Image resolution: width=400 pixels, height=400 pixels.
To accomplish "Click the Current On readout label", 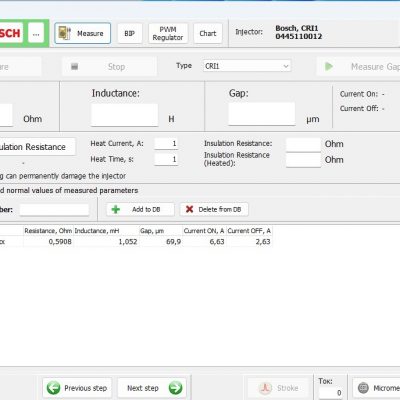I will (359, 94).
